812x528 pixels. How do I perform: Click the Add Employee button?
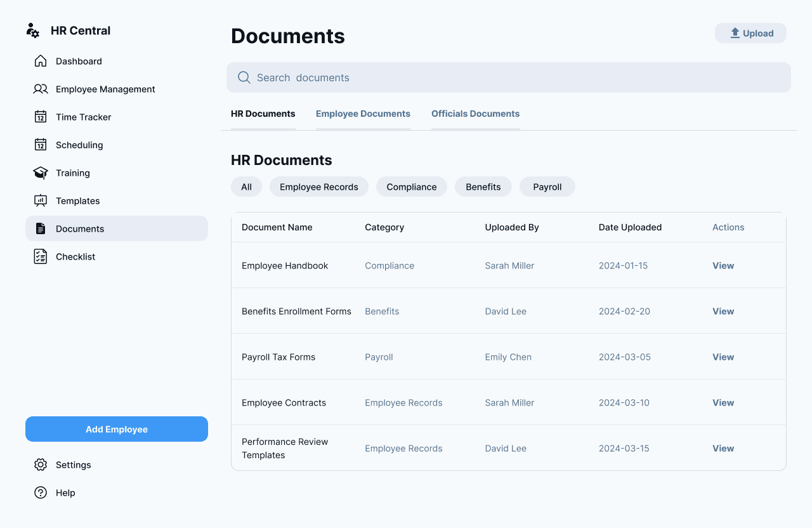(x=116, y=429)
